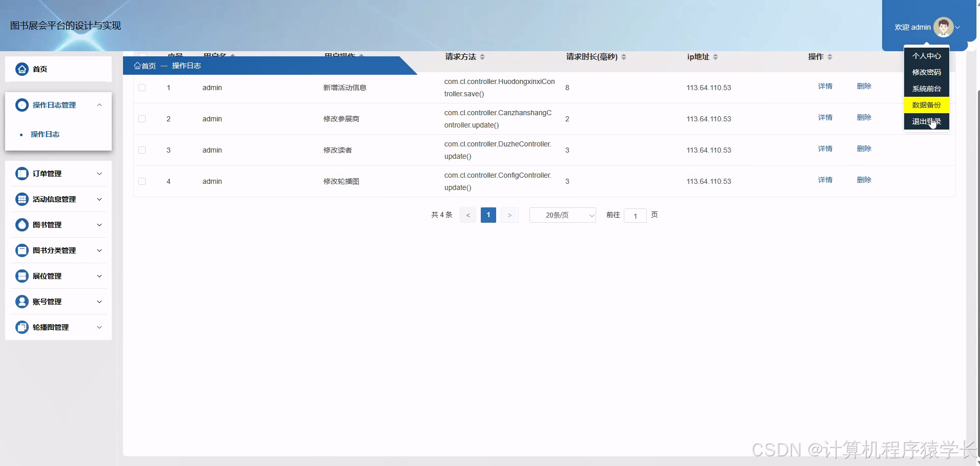Click 删除 on row 2
This screenshot has width=980, height=466.
(x=864, y=117)
